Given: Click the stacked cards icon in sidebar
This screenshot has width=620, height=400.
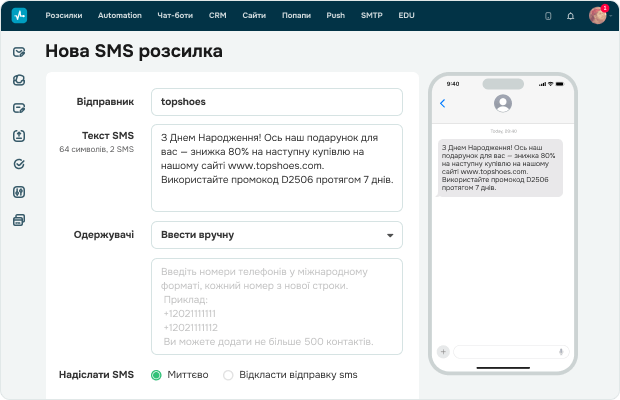Looking at the screenshot, I should [19, 220].
